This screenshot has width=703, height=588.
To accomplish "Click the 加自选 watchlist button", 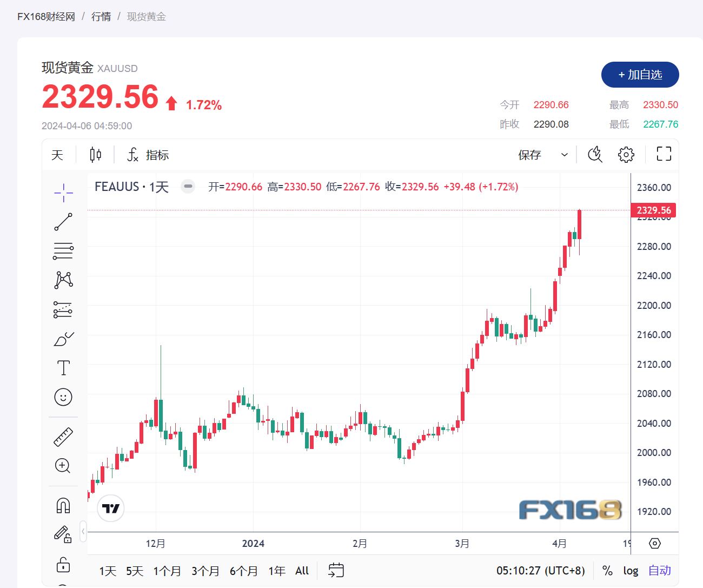I will coord(640,75).
